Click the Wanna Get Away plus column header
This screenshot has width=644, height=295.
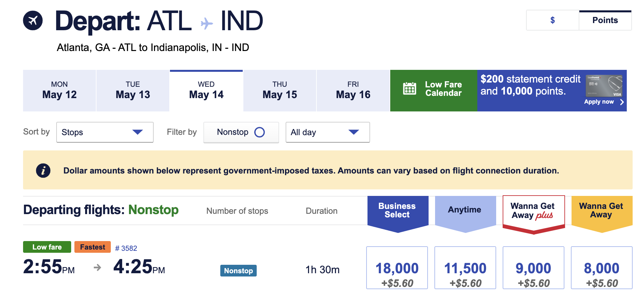coord(533,211)
